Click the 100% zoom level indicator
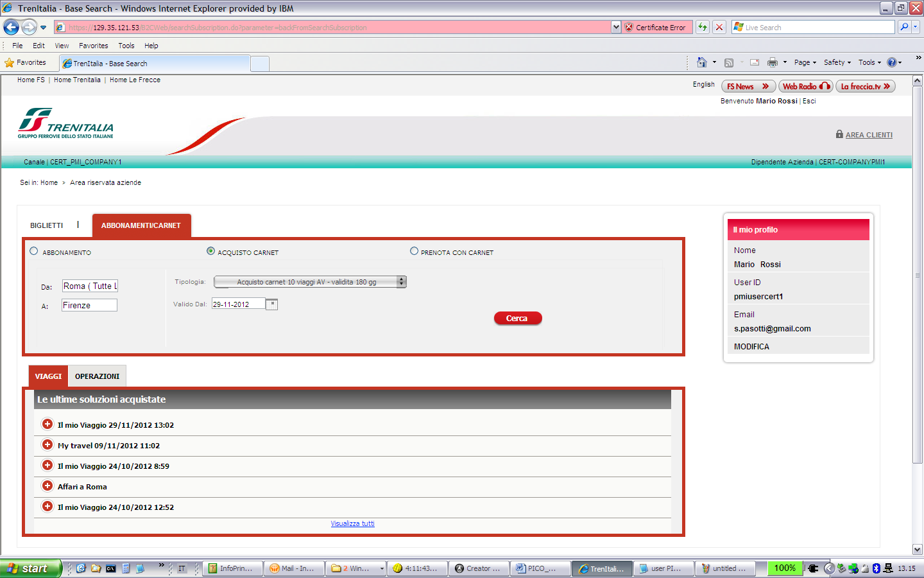The image size is (924, 578). pos(785,568)
